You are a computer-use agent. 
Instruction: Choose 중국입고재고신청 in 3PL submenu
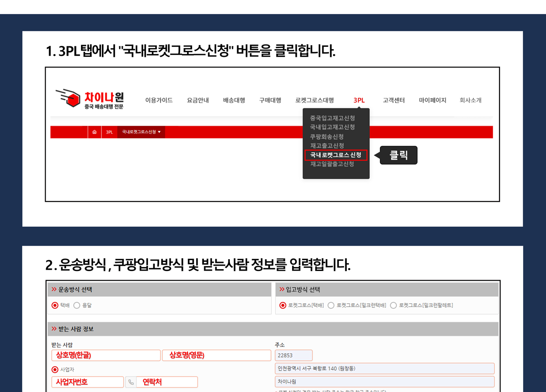click(x=332, y=118)
